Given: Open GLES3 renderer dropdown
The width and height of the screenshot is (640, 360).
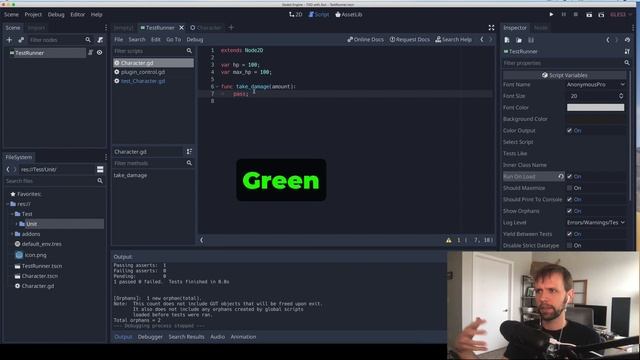Looking at the screenshot, I should tap(621, 14).
